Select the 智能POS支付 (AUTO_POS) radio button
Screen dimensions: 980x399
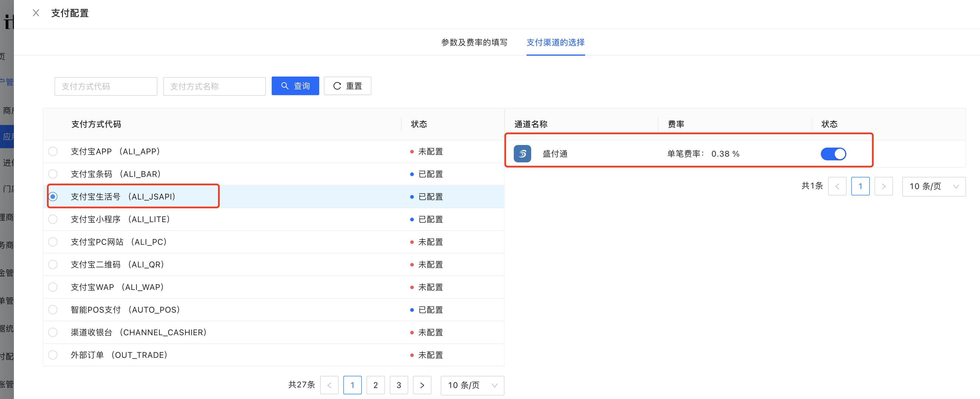(53, 310)
